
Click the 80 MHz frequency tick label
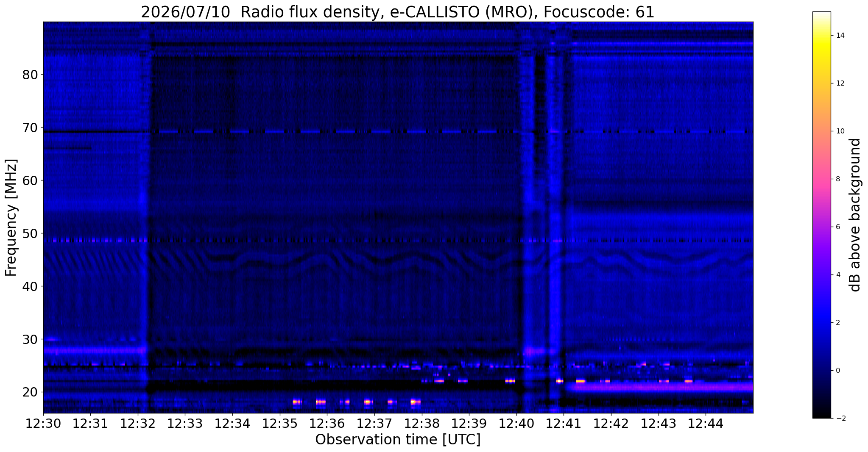(x=30, y=75)
